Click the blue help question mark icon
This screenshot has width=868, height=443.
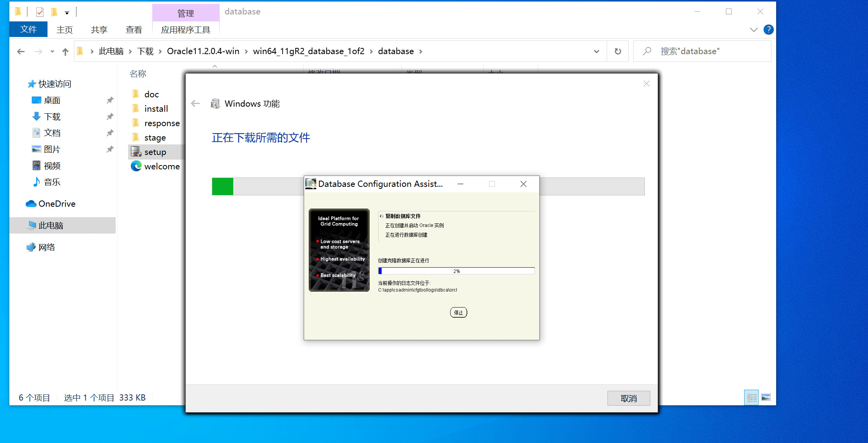768,30
